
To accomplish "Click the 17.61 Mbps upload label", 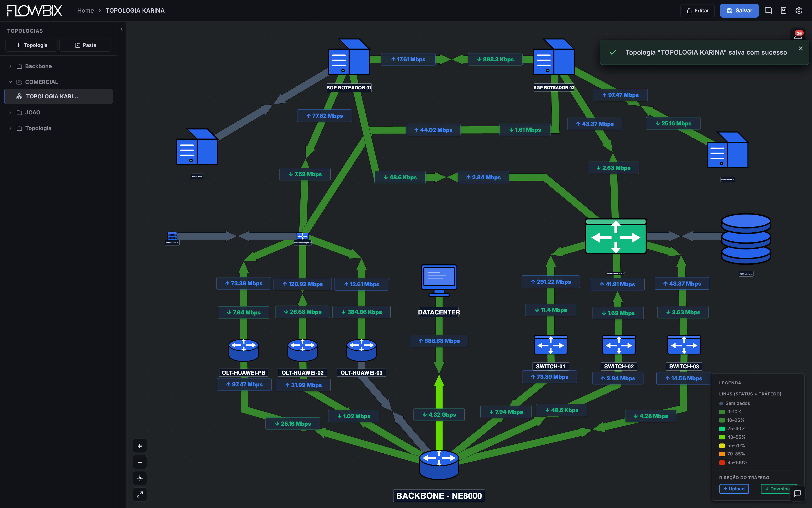I will 408,60.
